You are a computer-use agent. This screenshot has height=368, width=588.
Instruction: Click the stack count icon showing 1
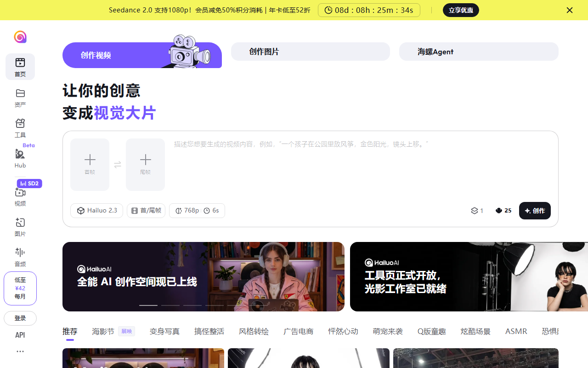tap(477, 211)
